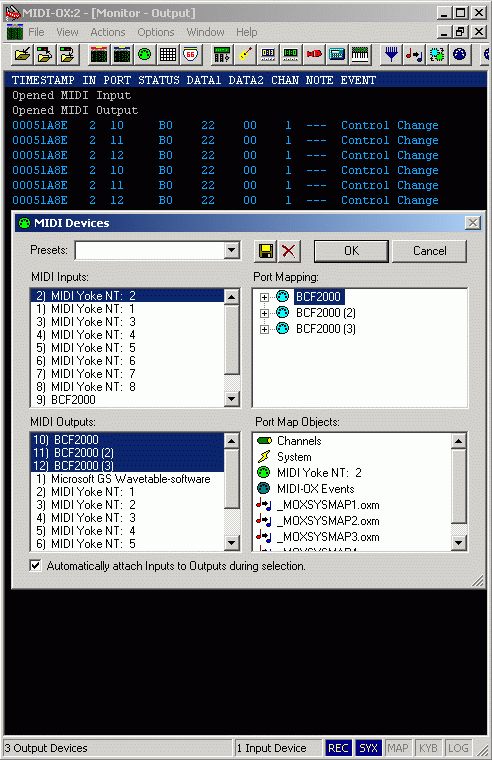The image size is (492, 760).
Task: Toggle the SYX status bar indicator
Action: (x=368, y=748)
